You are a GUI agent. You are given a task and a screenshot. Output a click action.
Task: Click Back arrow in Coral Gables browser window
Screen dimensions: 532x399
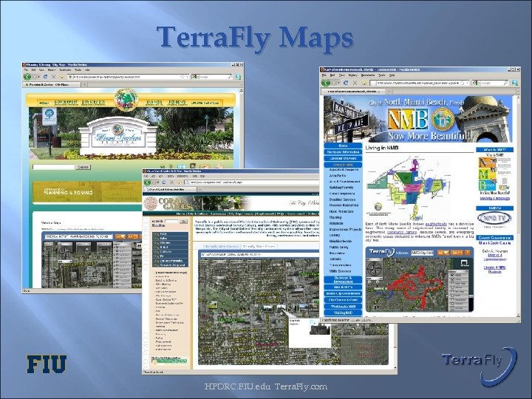(148, 183)
